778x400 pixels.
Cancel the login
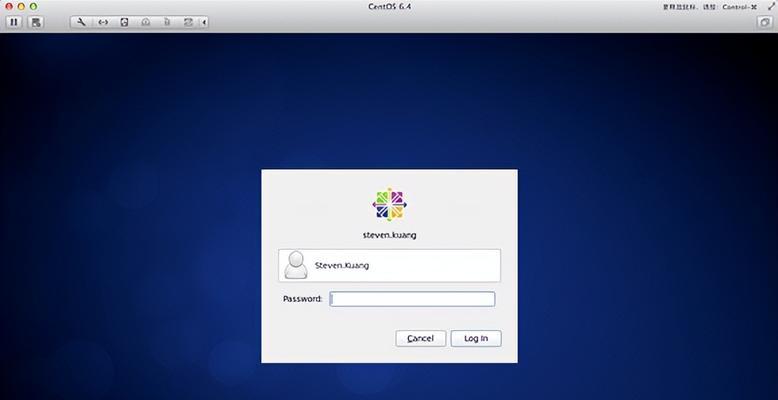pos(421,338)
